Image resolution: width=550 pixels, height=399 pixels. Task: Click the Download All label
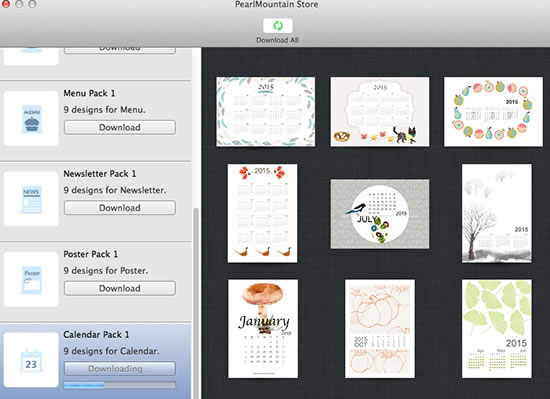(277, 40)
